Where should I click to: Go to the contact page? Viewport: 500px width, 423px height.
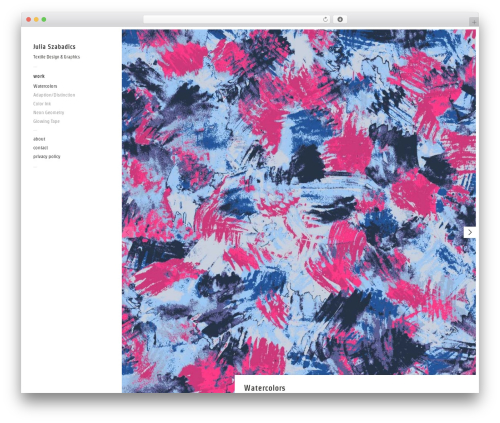(x=40, y=147)
